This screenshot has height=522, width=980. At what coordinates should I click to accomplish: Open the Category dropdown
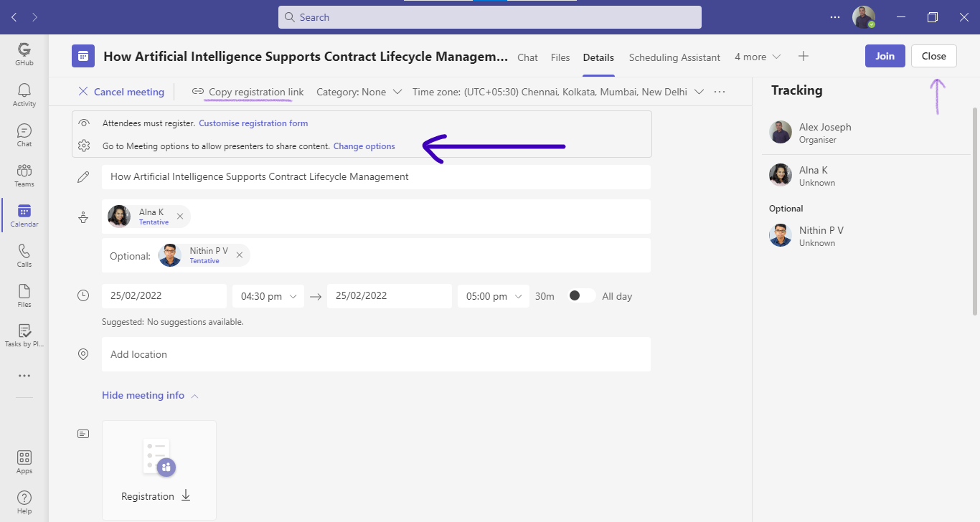(358, 91)
